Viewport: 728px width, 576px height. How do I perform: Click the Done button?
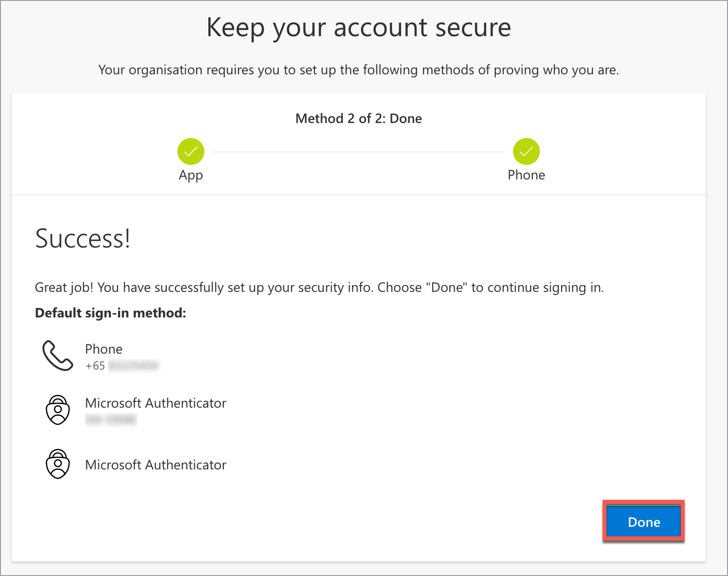pos(643,521)
